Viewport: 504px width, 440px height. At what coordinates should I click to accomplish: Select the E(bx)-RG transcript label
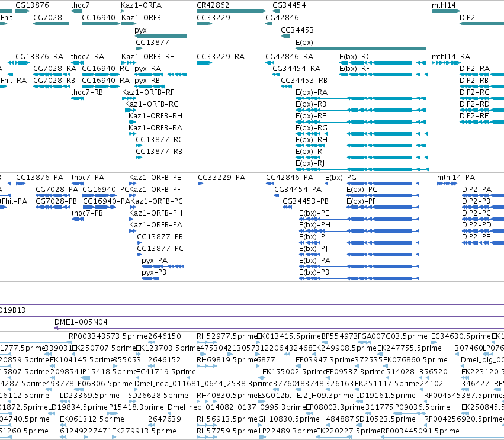312,128
